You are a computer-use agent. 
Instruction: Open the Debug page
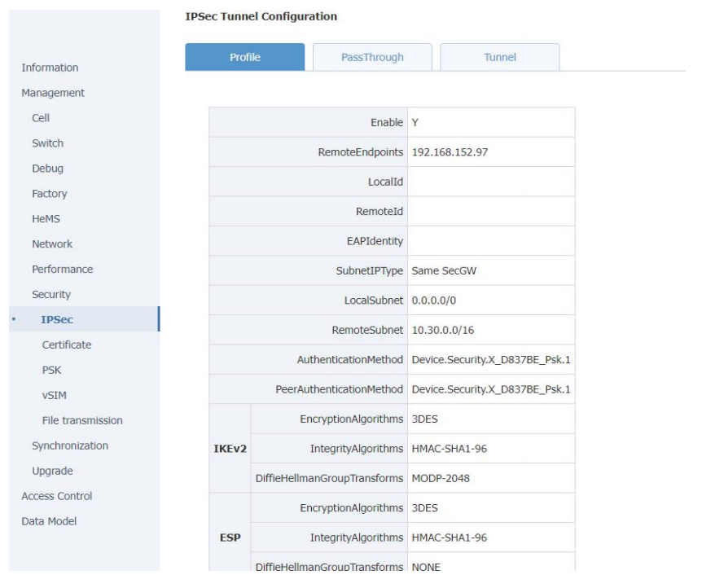tap(47, 169)
